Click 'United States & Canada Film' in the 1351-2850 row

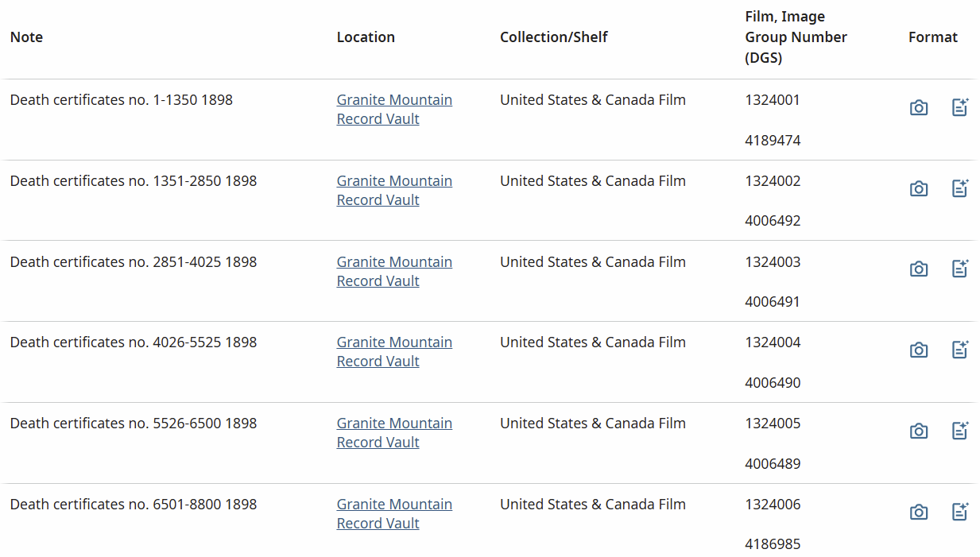tap(593, 181)
